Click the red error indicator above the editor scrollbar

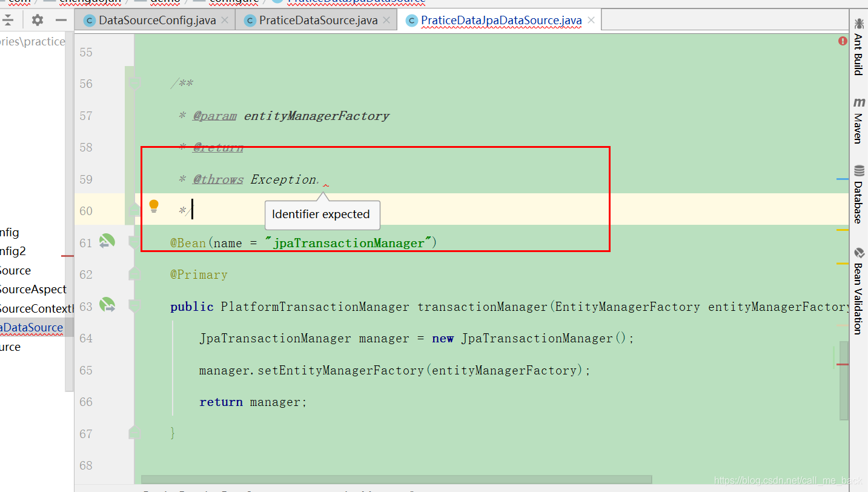coord(843,41)
